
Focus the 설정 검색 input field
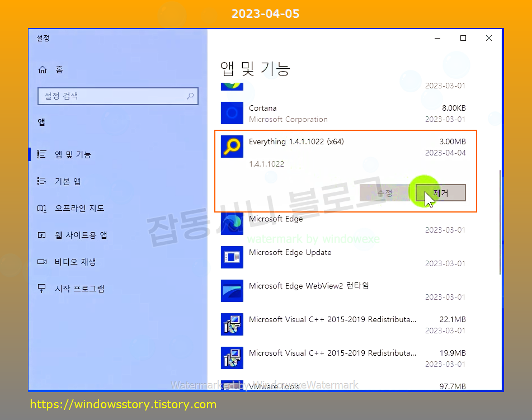point(117,96)
